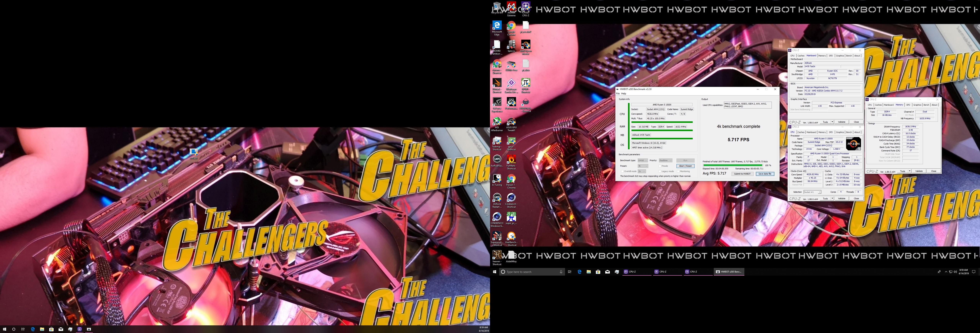This screenshot has height=333, width=980.
Task: Open the File menu in HWBOT x265 Benchmark
Action: click(618, 94)
